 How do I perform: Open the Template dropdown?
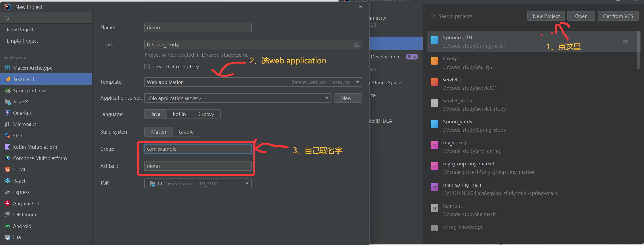click(253, 82)
